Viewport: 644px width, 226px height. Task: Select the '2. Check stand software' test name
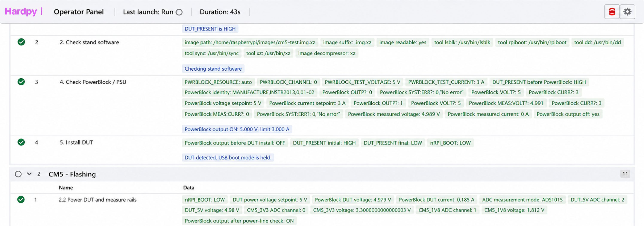pyautogui.click(x=89, y=42)
